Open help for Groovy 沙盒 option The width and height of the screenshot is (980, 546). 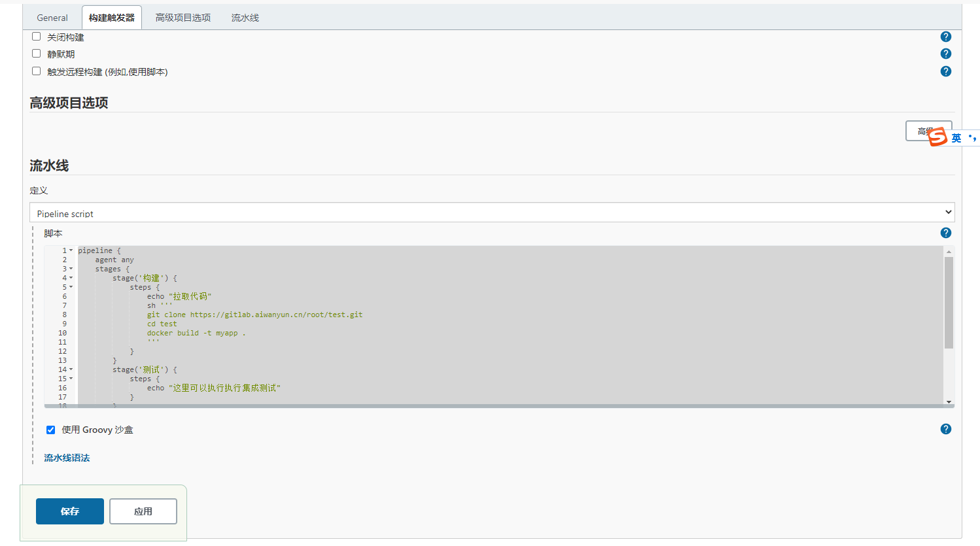click(945, 429)
